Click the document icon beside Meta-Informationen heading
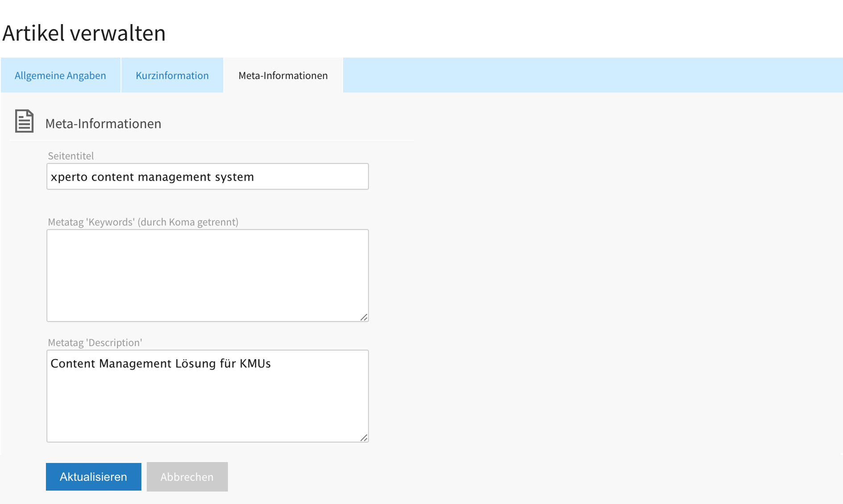Screen dimensions: 843x504 click(x=24, y=121)
